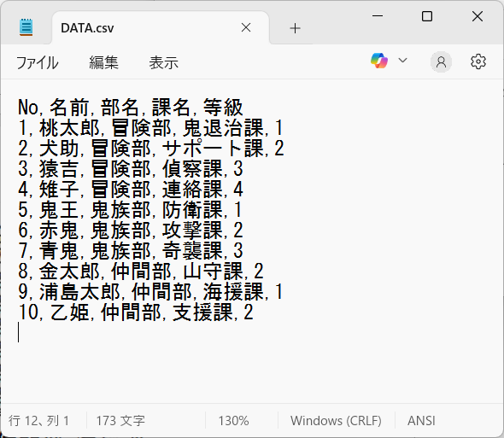Click the Notepad app icon in title bar

pyautogui.click(x=26, y=27)
